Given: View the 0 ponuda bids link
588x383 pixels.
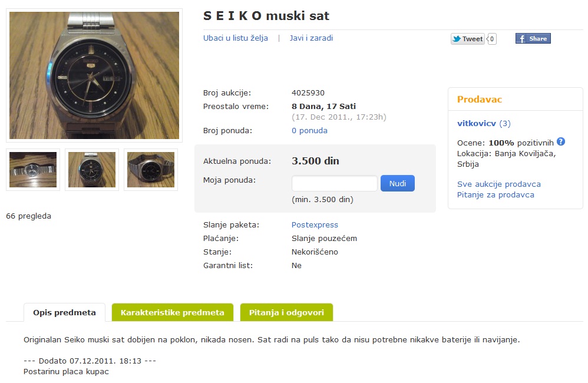Looking at the screenshot, I should tap(309, 131).
